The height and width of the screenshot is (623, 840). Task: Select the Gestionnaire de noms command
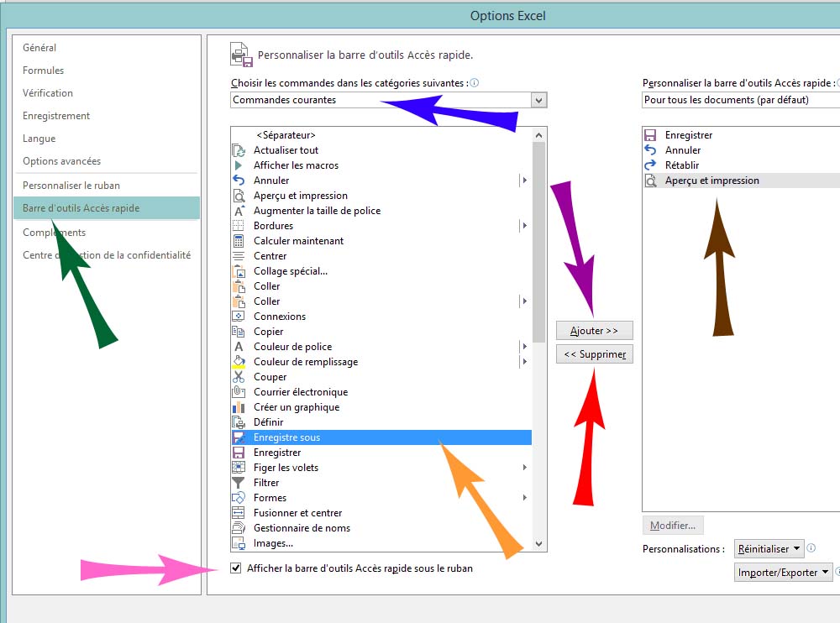coord(381,528)
